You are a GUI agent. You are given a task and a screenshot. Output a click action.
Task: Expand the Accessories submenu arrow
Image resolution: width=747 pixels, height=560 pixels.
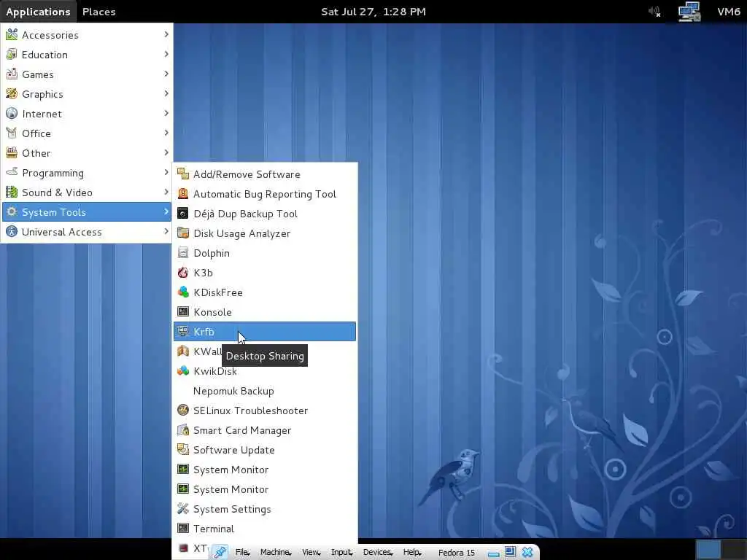(x=166, y=34)
